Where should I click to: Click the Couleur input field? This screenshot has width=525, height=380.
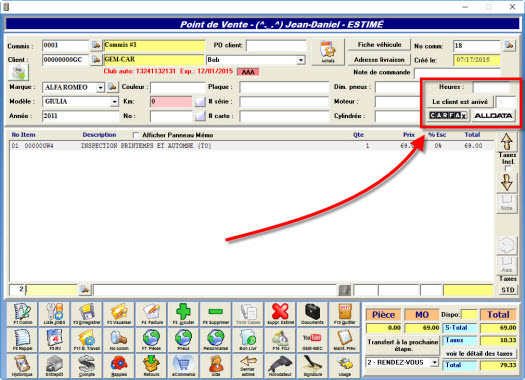[x=177, y=87]
